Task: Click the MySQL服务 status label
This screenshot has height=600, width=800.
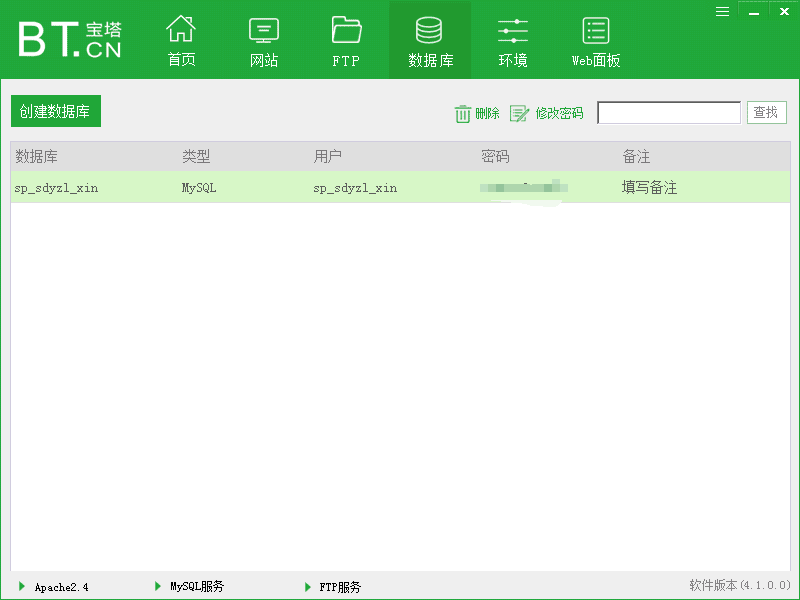Action: tap(197, 587)
